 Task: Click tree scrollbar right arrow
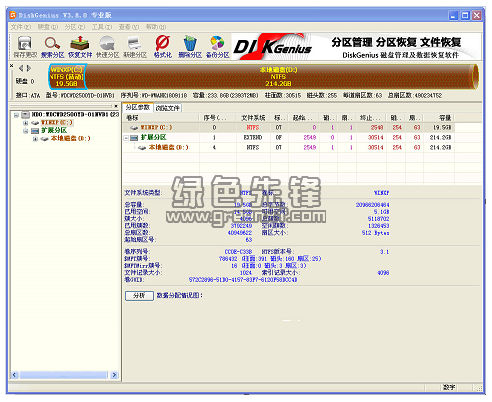tap(114, 375)
